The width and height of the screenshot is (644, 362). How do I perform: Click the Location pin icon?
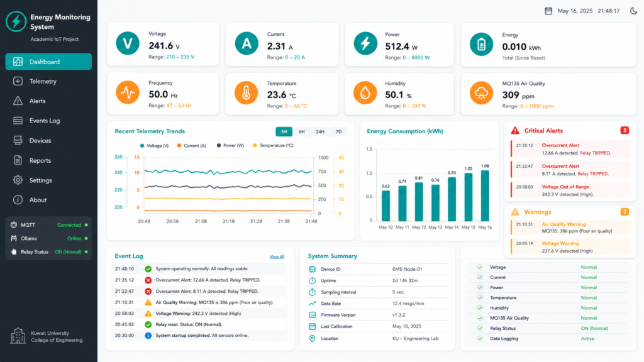pos(312,339)
